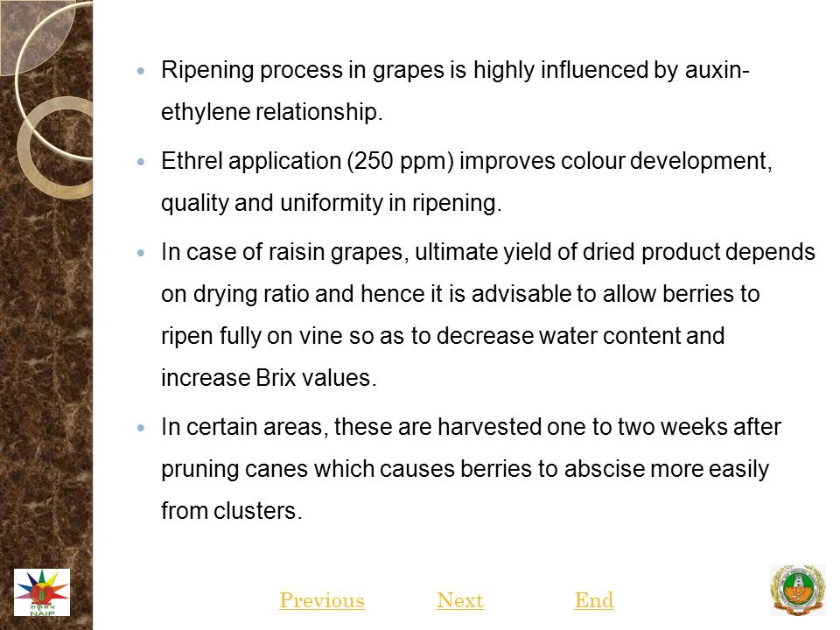This screenshot has width=840, height=630.
Task: Click the bullet marker before 'Ripening process'
Action: pos(141,70)
